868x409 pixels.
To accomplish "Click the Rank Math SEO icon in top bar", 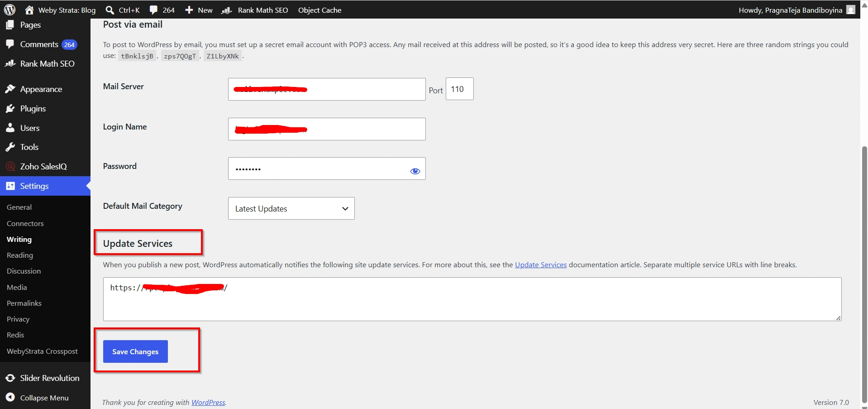I will pyautogui.click(x=227, y=10).
